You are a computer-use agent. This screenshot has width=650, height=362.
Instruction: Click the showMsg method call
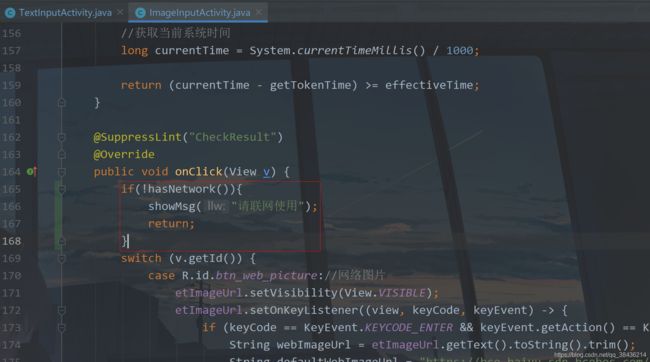(x=171, y=207)
